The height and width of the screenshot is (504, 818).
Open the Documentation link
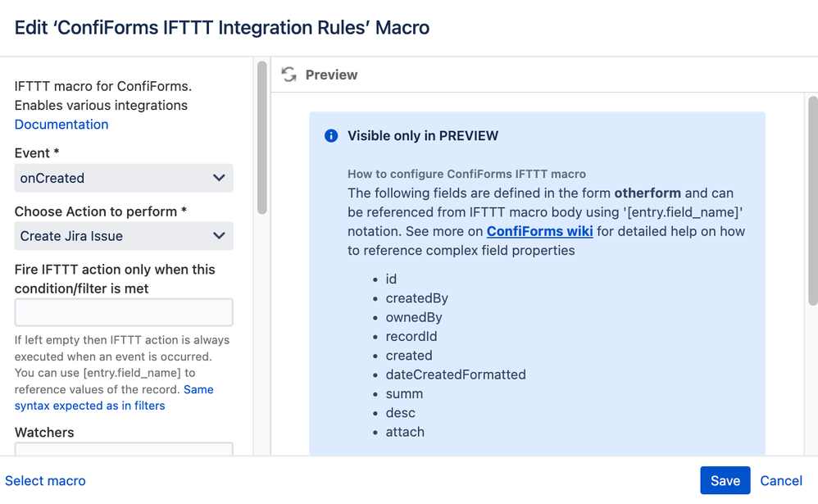click(x=61, y=125)
